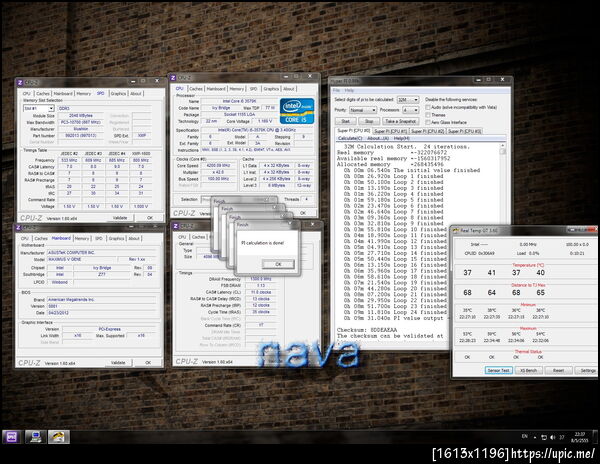600x464 pixels.
Task: Open Graphics tab in the SPD window
Action: [118, 93]
